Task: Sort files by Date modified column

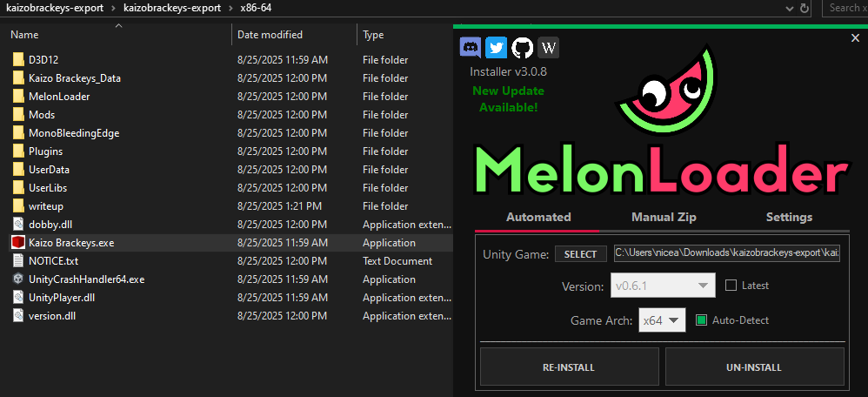Action: coord(270,35)
